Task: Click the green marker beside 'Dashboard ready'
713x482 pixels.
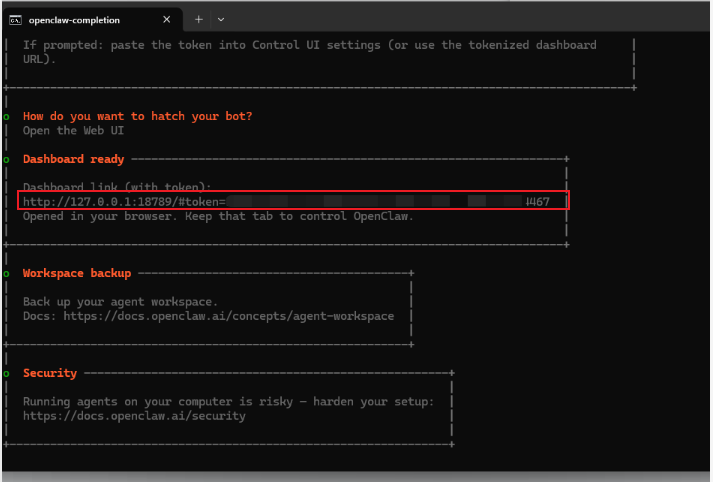Action: 6,160
